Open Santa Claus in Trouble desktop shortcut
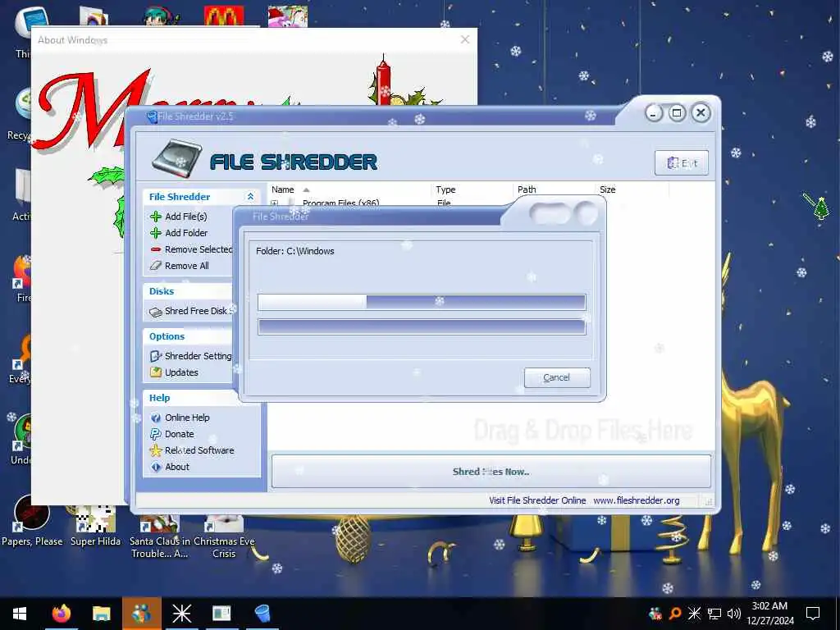 point(160,536)
